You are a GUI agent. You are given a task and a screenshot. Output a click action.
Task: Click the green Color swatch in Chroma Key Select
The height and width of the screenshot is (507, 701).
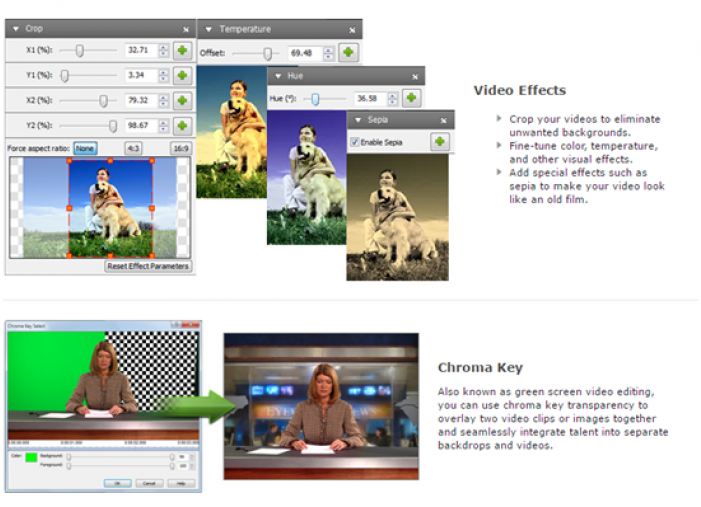pyautogui.click(x=31, y=457)
